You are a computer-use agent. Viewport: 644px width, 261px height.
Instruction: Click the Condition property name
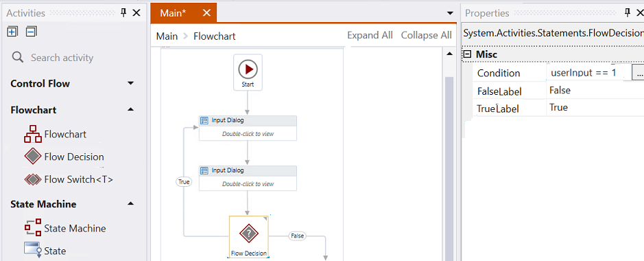point(499,73)
